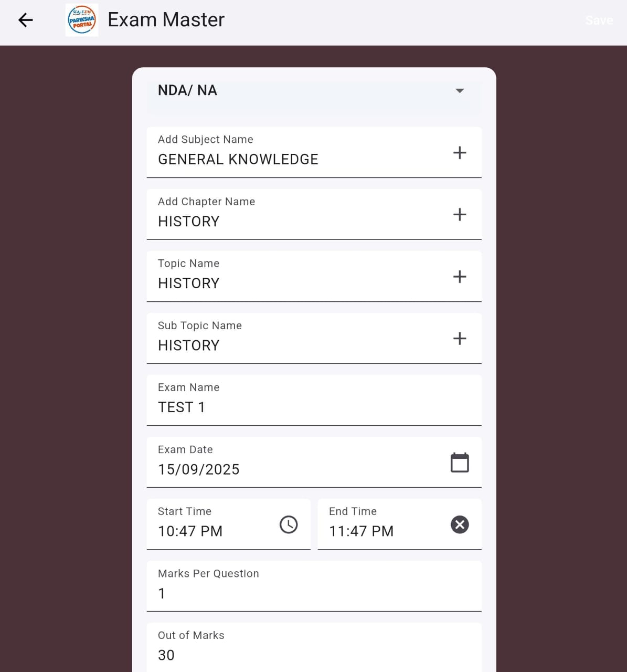627x672 pixels.
Task: Click the Add Subject Name label
Action: (x=205, y=139)
